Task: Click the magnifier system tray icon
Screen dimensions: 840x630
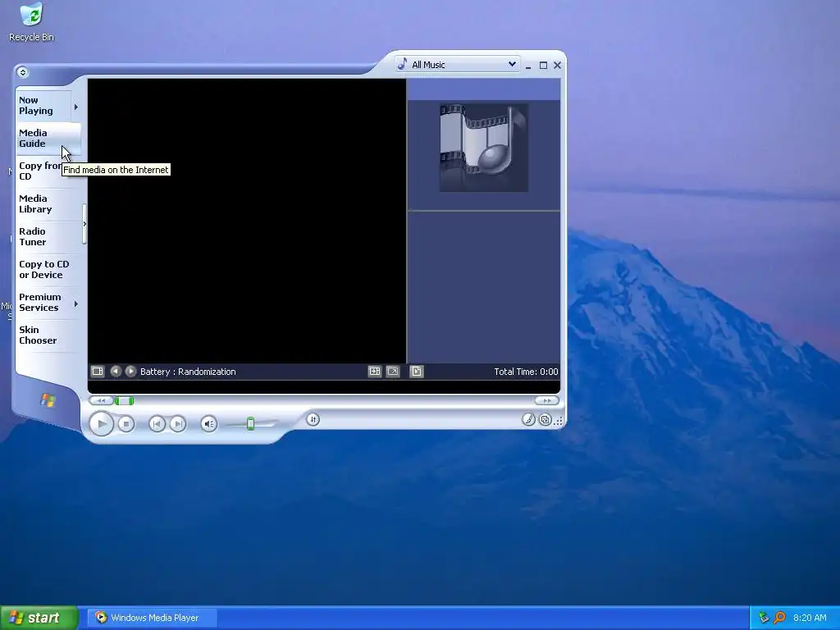Action: point(779,618)
